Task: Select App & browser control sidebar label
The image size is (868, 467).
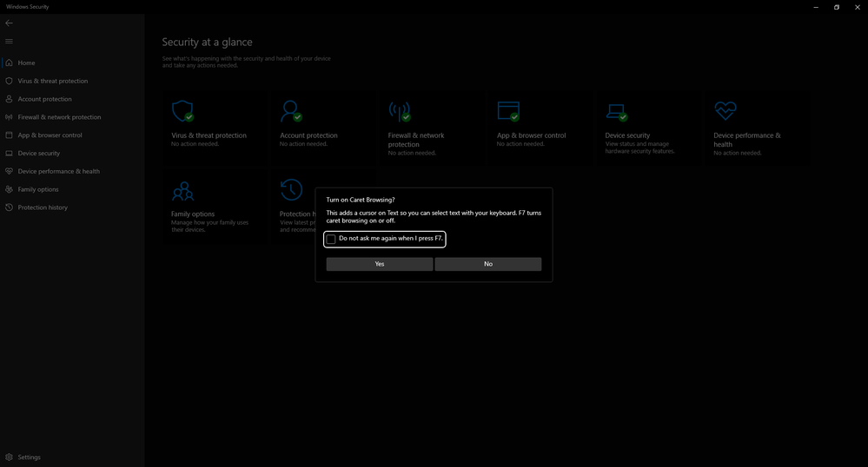Action: (50, 135)
